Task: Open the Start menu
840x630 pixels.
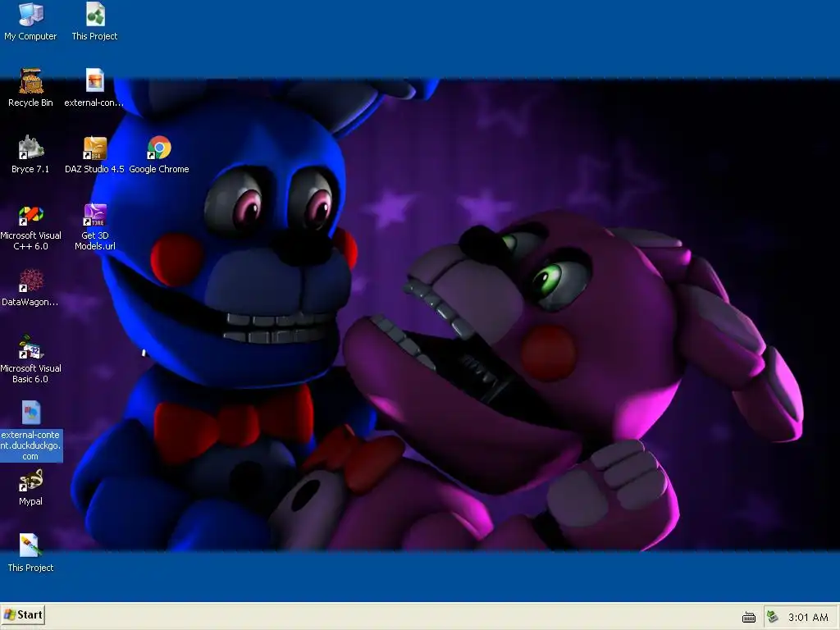Action: [x=22, y=615]
